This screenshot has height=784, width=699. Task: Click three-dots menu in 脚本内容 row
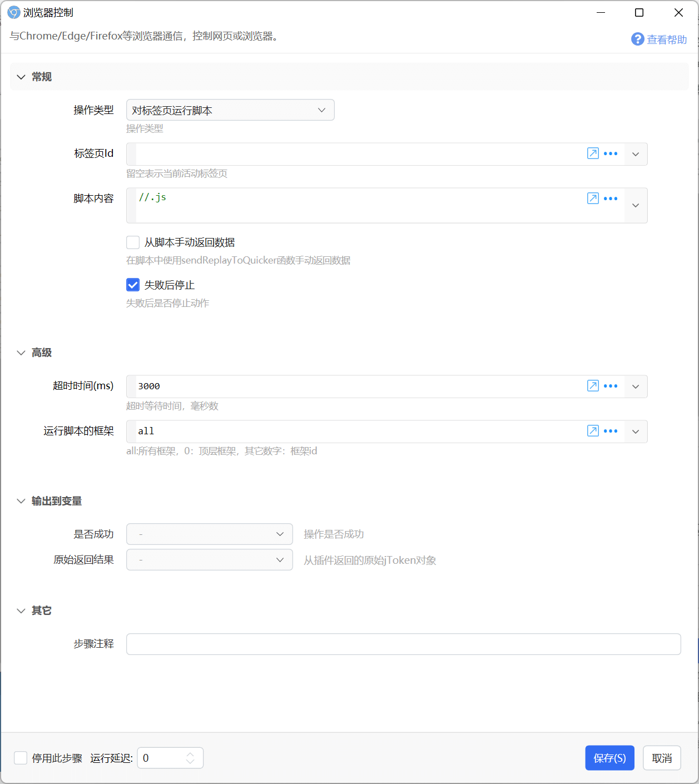click(x=611, y=199)
